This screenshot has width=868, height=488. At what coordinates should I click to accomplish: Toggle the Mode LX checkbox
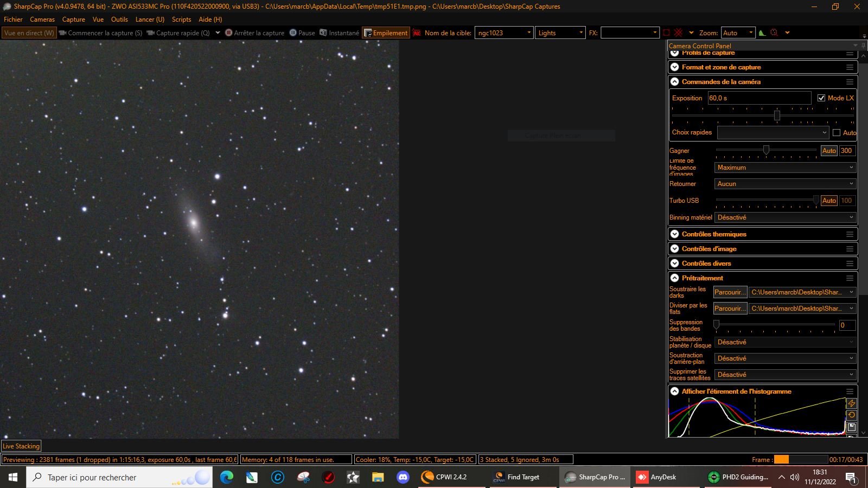[x=821, y=98]
